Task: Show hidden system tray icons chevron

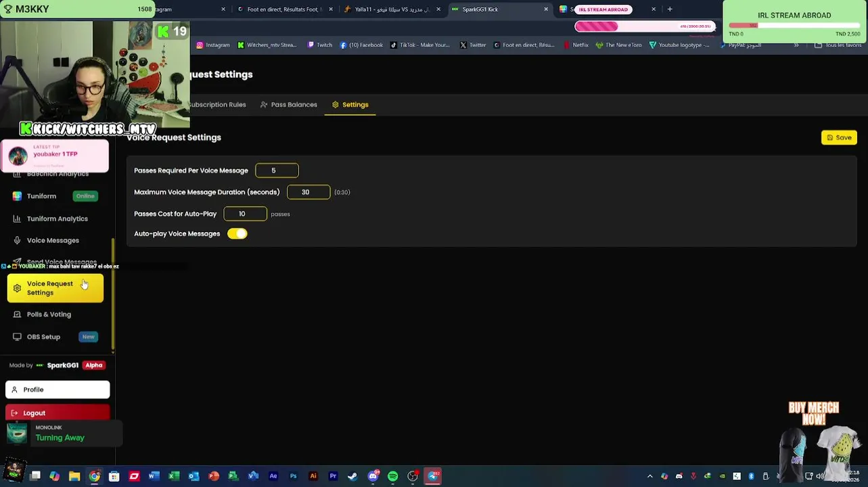Action: pyautogui.click(x=650, y=476)
